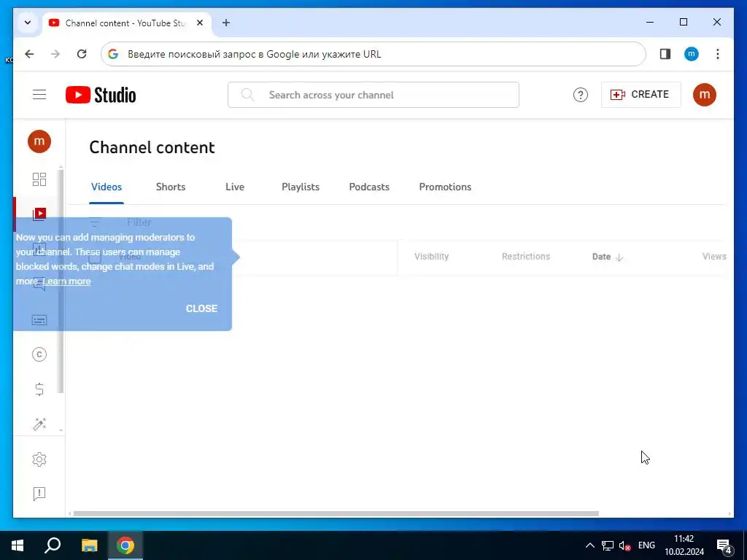
Task: Close the moderators tooltip with CLOSE
Action: pos(201,308)
